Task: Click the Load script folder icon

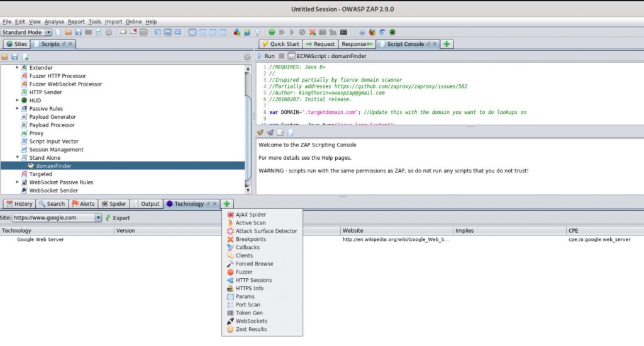Action: 5,57
